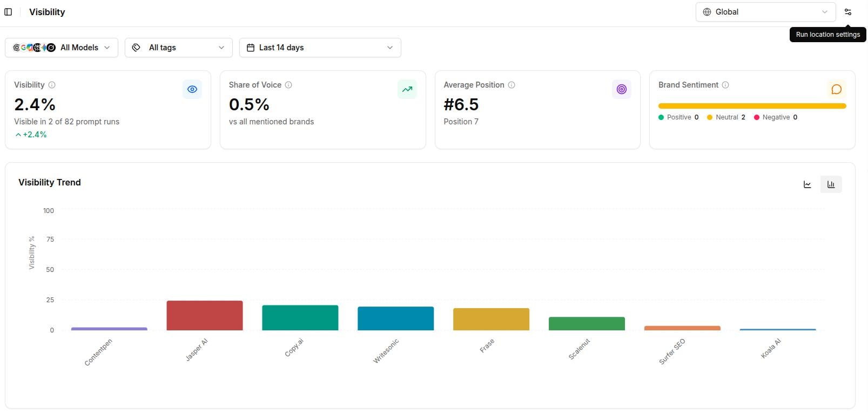The height and width of the screenshot is (412, 868).
Task: Click the yellow sentiment progress bar
Action: click(x=752, y=106)
